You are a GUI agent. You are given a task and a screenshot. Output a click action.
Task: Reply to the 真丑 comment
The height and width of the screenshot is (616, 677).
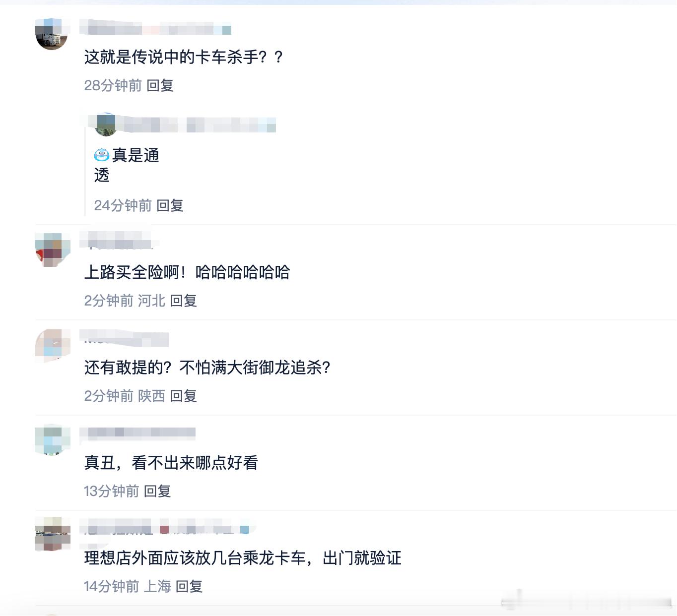pos(157,491)
